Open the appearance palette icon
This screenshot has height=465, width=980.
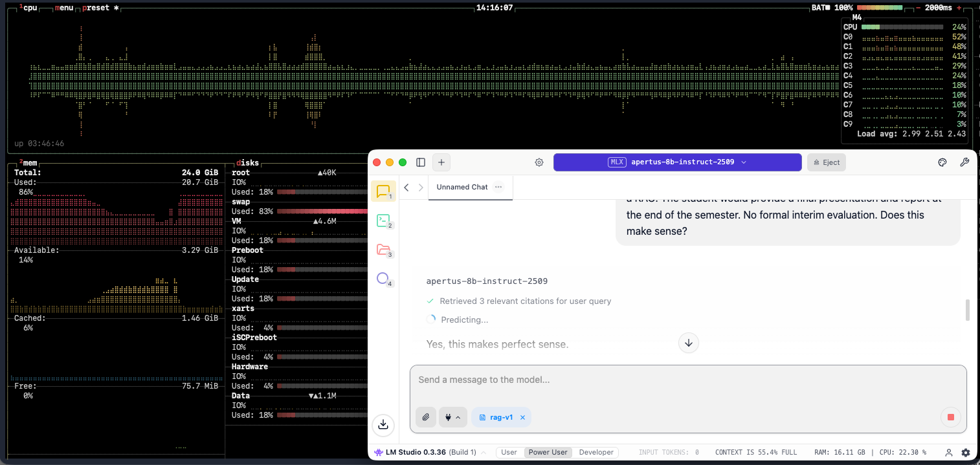942,162
